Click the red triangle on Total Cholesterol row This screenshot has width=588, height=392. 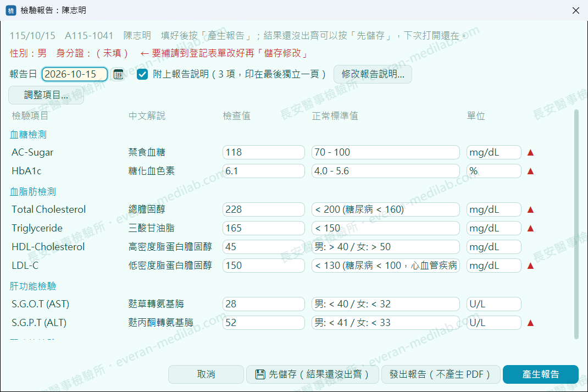[x=530, y=209]
